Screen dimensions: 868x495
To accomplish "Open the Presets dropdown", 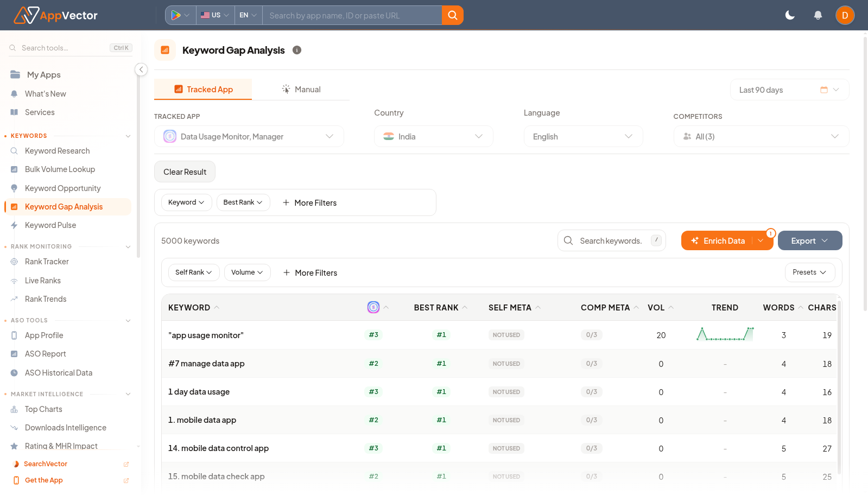I will 809,272.
